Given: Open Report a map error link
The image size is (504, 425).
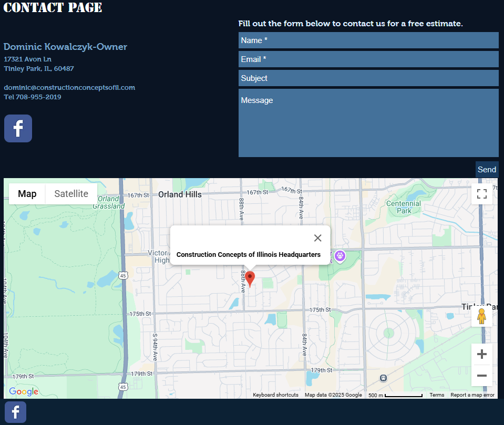Looking at the screenshot, I should tap(472, 395).
